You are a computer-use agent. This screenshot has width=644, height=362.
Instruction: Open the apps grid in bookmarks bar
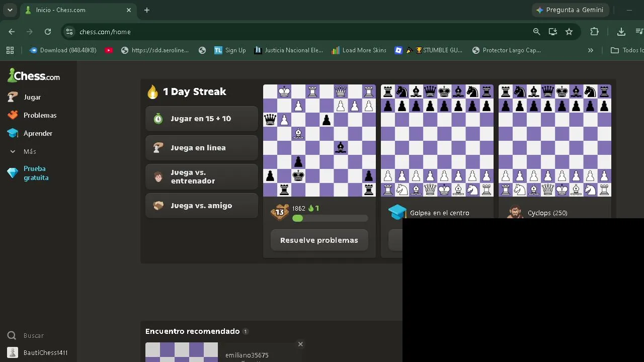(x=10, y=50)
